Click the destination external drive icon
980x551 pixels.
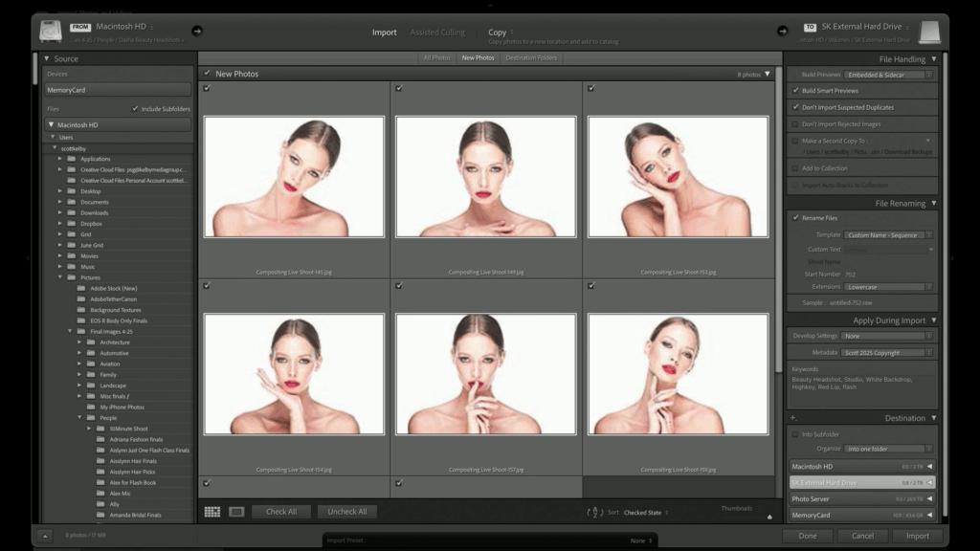click(x=929, y=32)
